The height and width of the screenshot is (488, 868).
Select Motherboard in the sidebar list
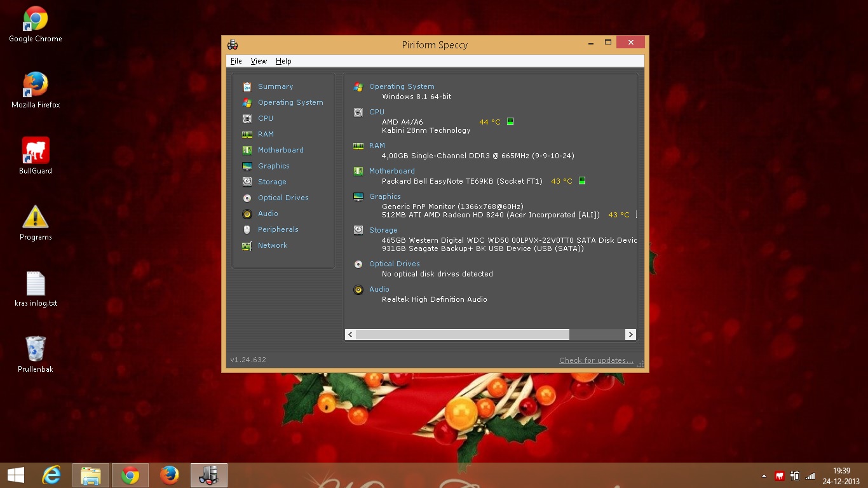pyautogui.click(x=281, y=150)
